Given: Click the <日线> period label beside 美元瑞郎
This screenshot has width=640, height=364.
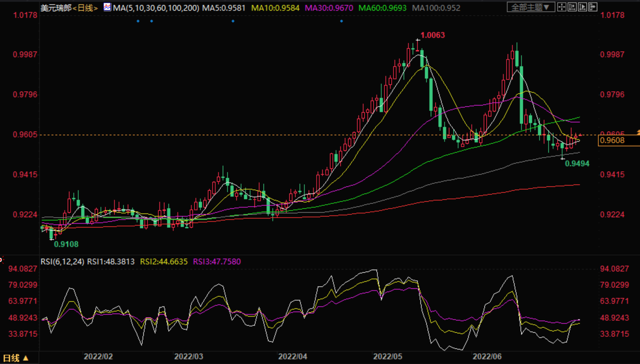Looking at the screenshot, I should [x=85, y=8].
